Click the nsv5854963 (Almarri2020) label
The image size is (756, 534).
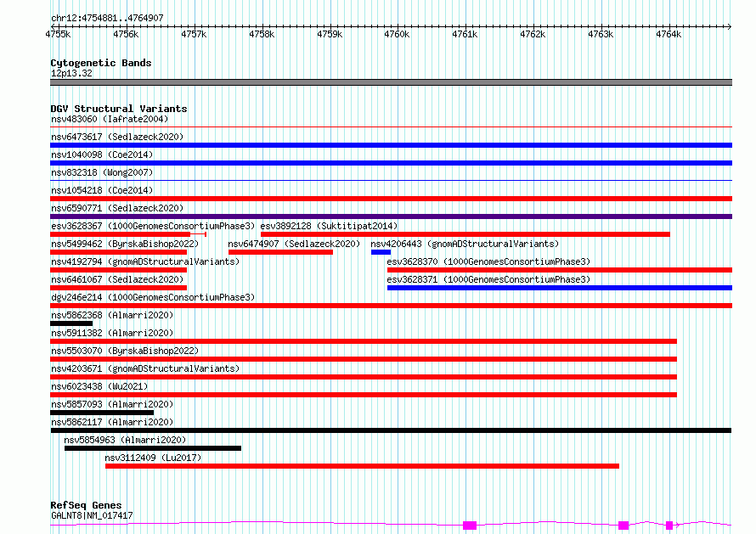125,440
